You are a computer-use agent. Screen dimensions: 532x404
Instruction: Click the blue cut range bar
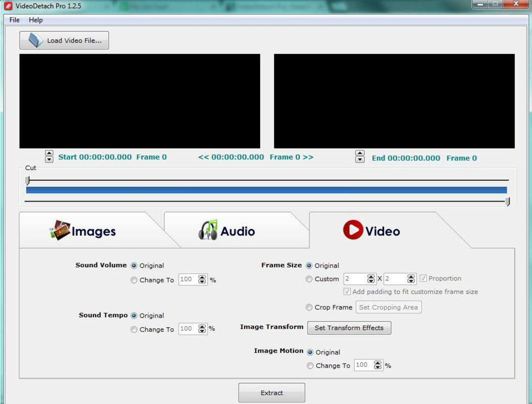[266, 190]
